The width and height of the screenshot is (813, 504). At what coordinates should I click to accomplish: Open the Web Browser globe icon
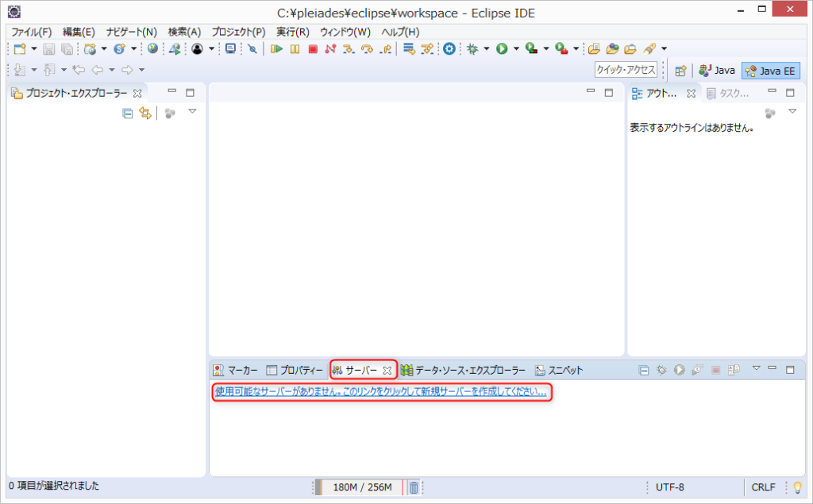(x=152, y=48)
